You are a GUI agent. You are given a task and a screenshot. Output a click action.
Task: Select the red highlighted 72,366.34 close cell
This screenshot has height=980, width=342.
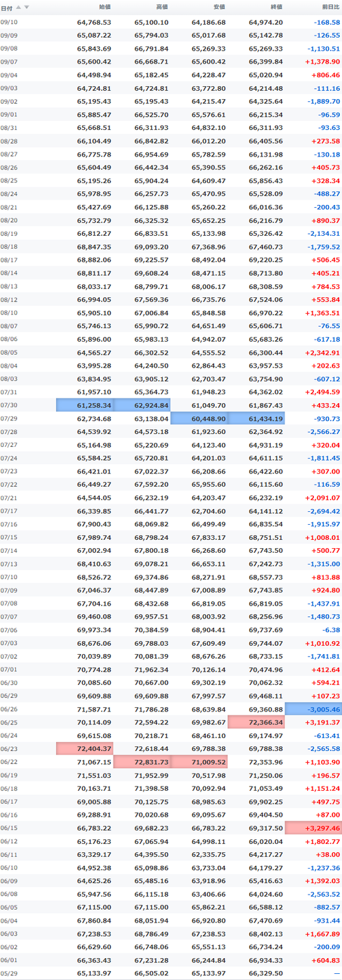[256, 722]
